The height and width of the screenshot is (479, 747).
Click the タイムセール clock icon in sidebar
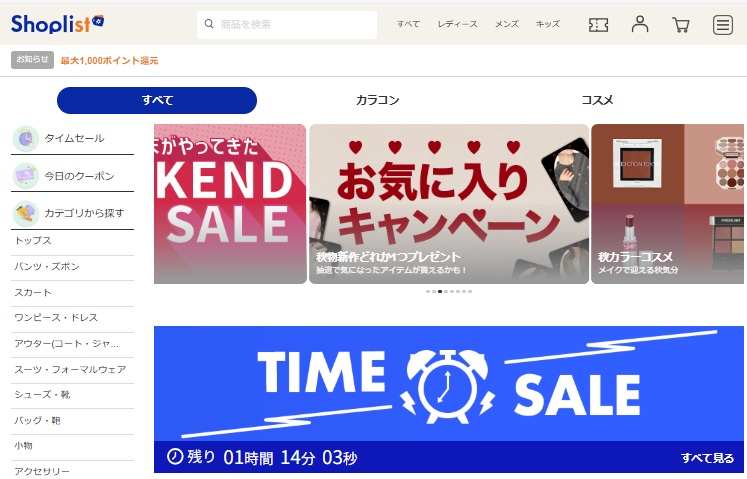click(25, 139)
